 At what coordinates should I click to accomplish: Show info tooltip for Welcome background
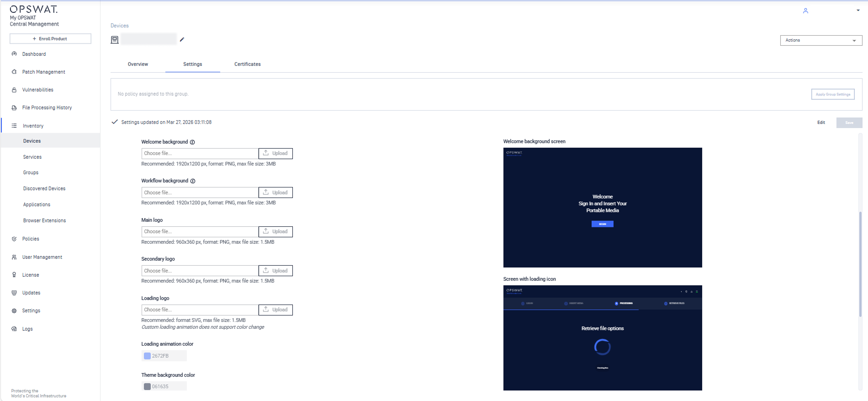coord(192,142)
